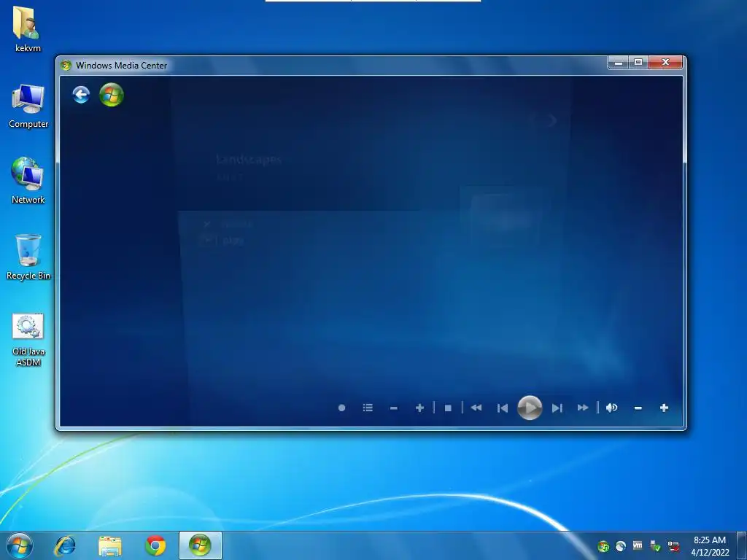Click channel down minus button
This screenshot has height=560, width=747.
tap(393, 408)
